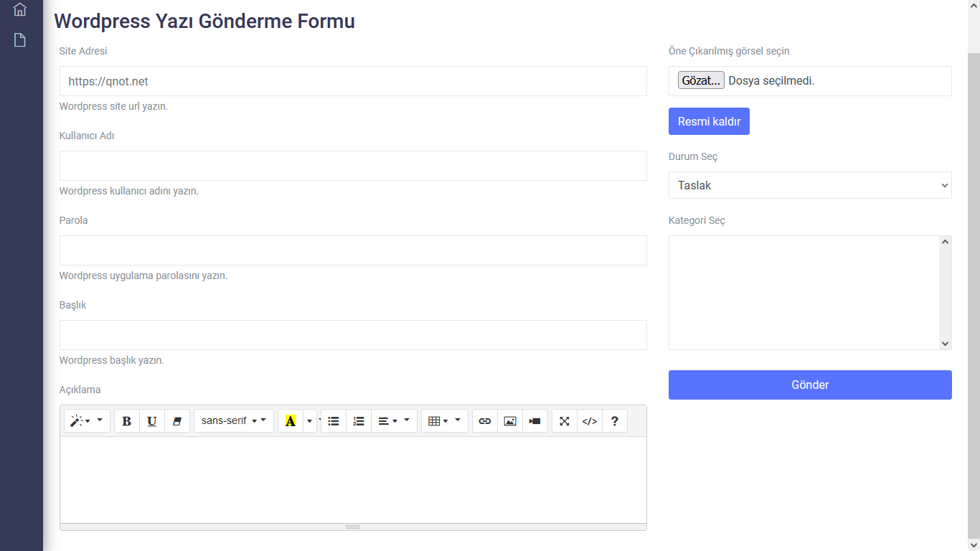Open the sans-serif font family dropdown
Viewport: 980px width, 551px height.
234,421
